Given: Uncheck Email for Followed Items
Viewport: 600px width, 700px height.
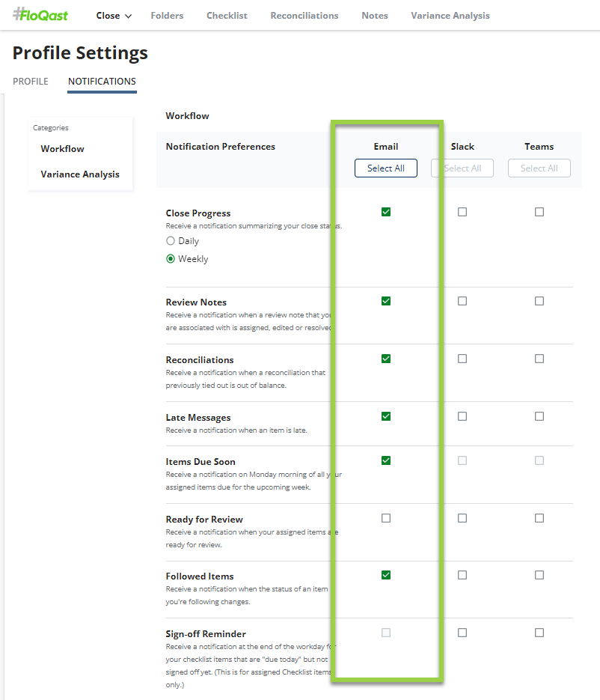Looking at the screenshot, I should click(x=386, y=575).
